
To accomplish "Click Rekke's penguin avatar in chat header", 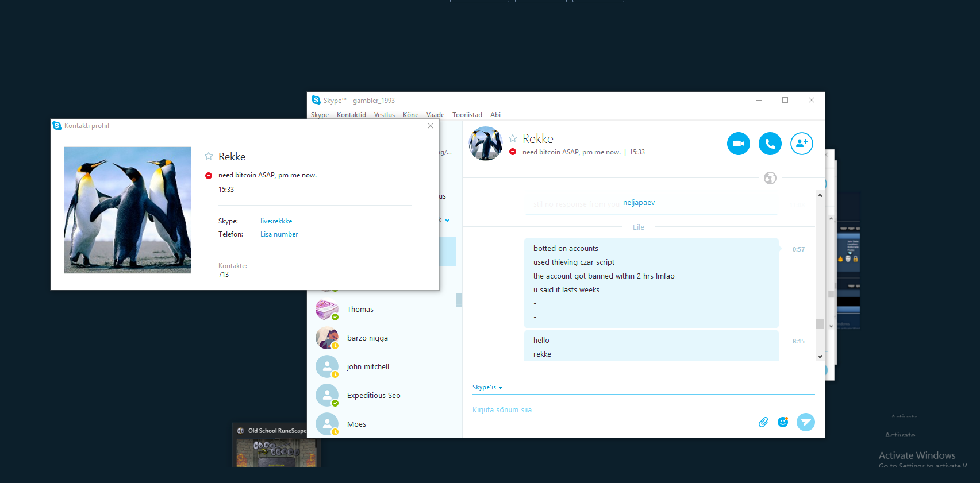I will (486, 144).
